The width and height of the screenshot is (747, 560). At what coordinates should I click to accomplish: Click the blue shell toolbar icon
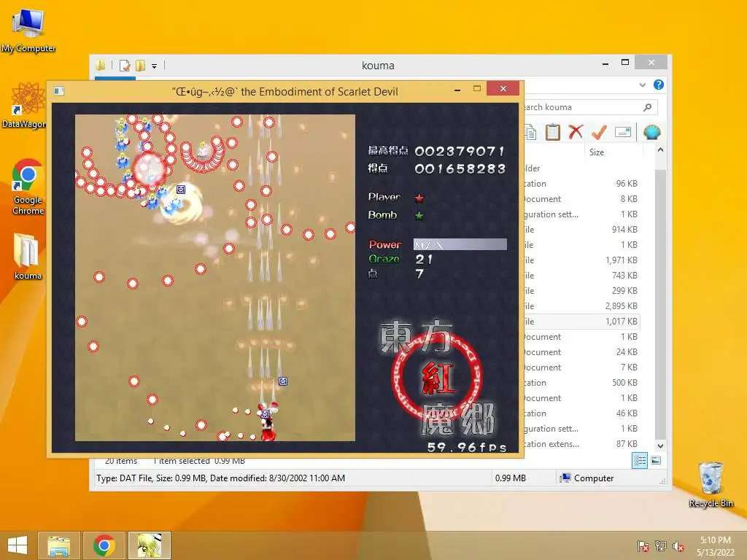click(651, 132)
